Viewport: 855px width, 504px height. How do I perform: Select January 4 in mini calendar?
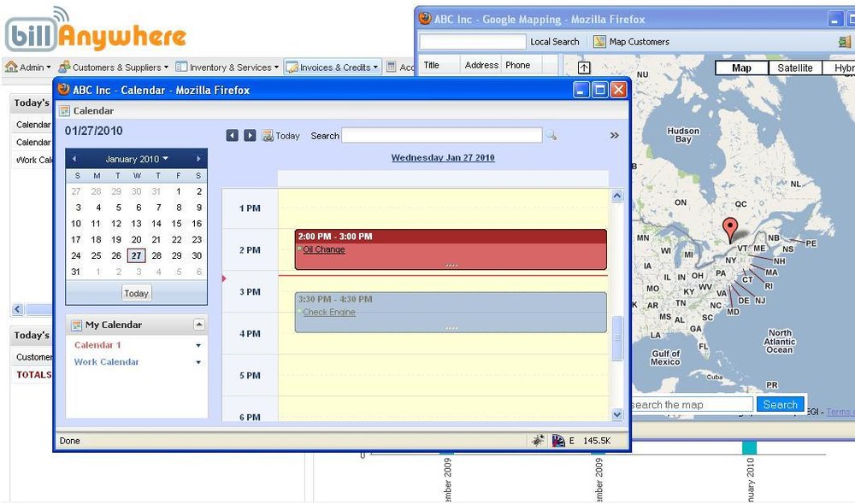point(98,208)
